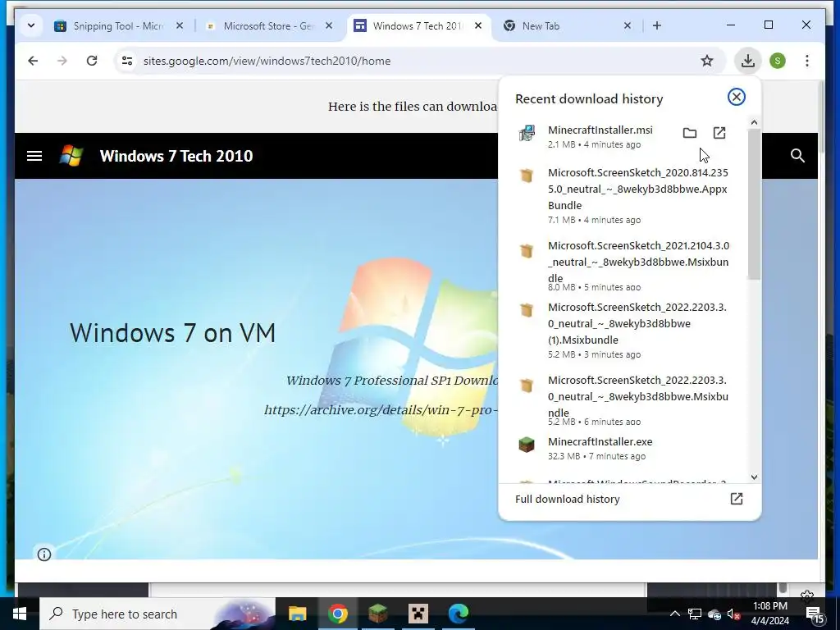Open the taskbar clock and date

point(769,614)
